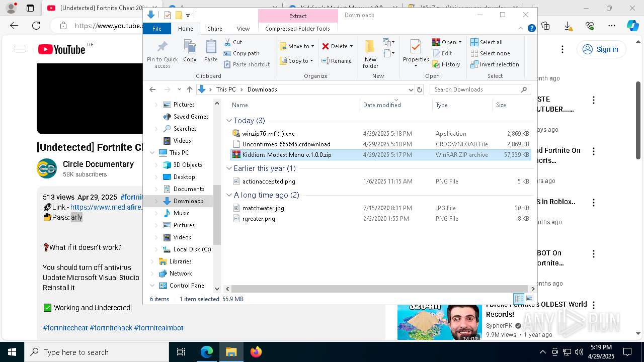This screenshot has width=644, height=362.
Task: Click Cut in Clipboard group
Action: pyautogui.click(x=233, y=42)
